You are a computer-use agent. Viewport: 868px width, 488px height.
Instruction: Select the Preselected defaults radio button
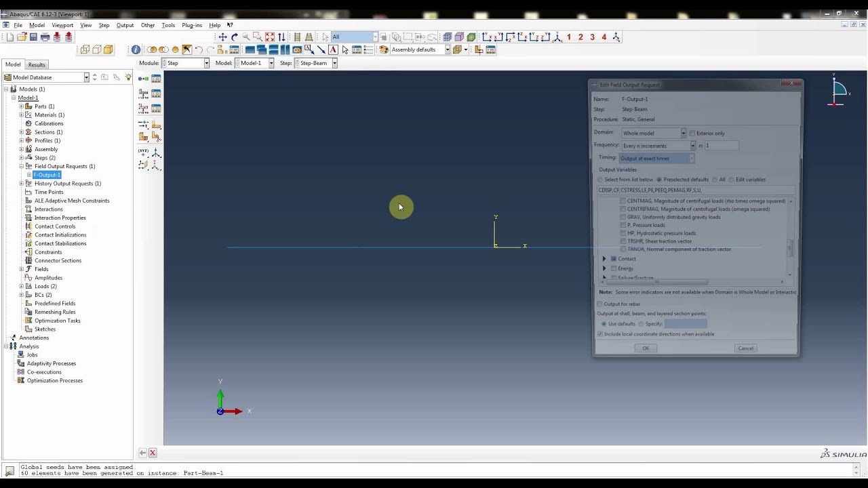(x=659, y=180)
